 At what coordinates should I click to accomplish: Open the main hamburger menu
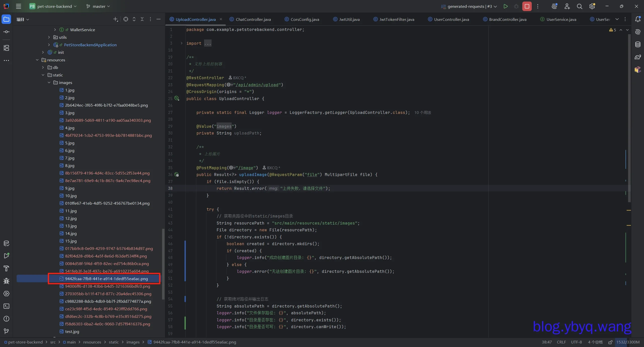18,6
